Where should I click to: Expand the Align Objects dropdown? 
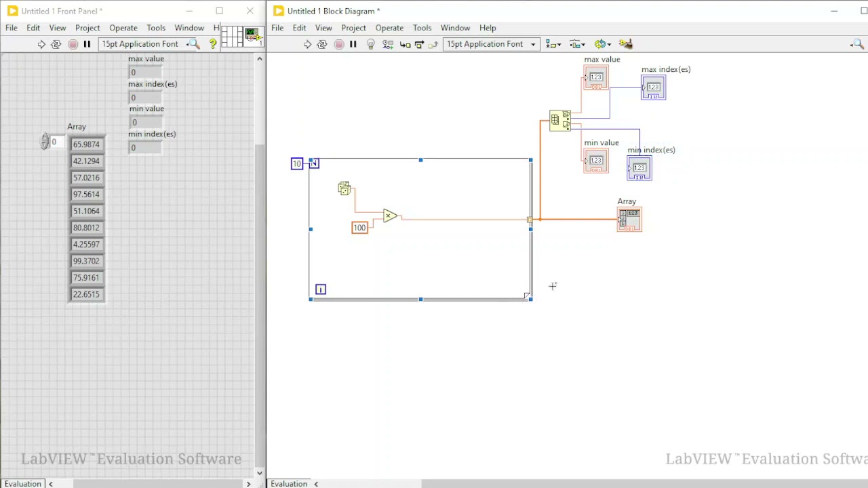(x=553, y=44)
